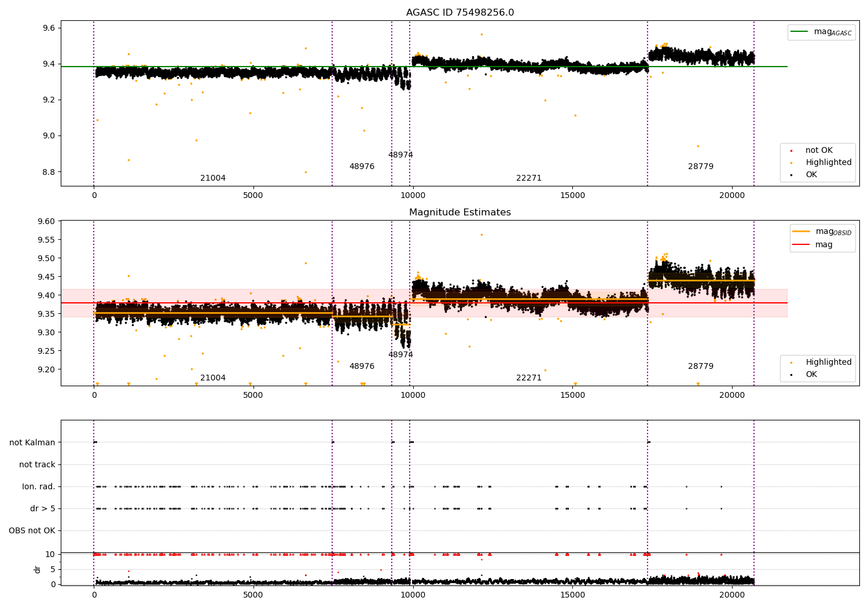The width and height of the screenshot is (868, 608).
Task: Select 'not OK' legend entry in AGASC plot
Action: (x=819, y=151)
